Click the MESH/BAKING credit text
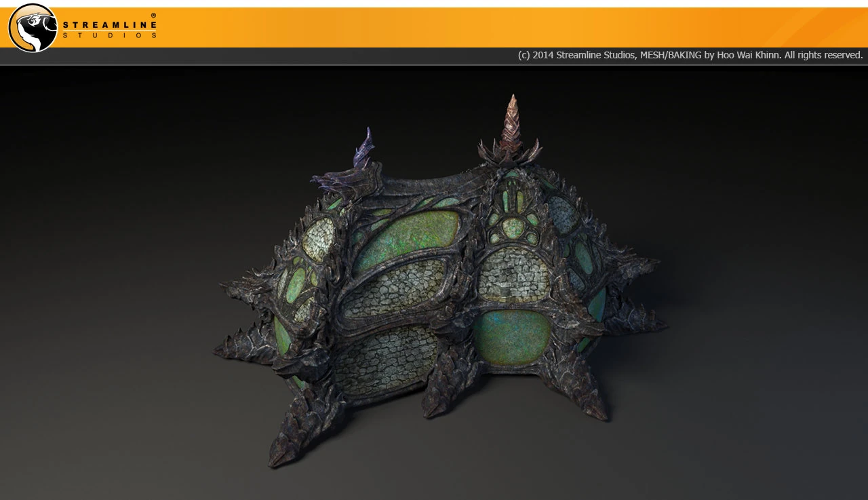 click(x=671, y=55)
